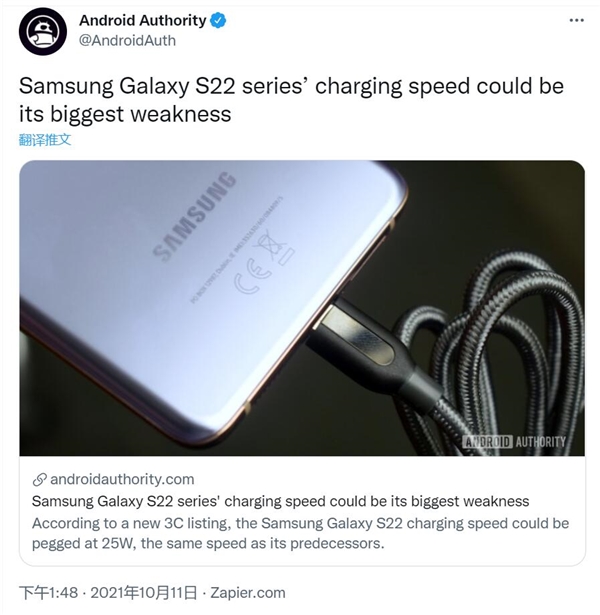Click the blue verified badge
Viewport: 600px width, 615px height.
218,20
